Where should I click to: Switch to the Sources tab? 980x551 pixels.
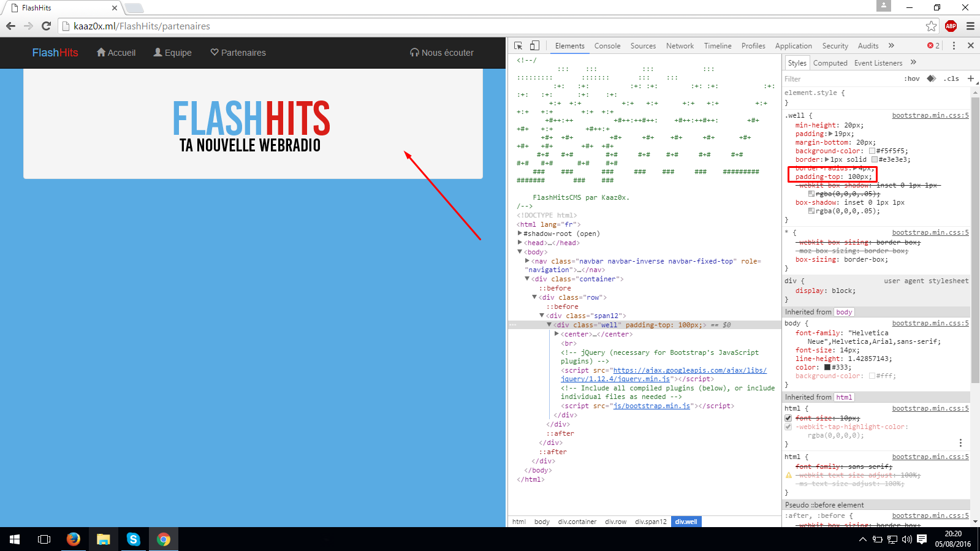click(x=643, y=46)
